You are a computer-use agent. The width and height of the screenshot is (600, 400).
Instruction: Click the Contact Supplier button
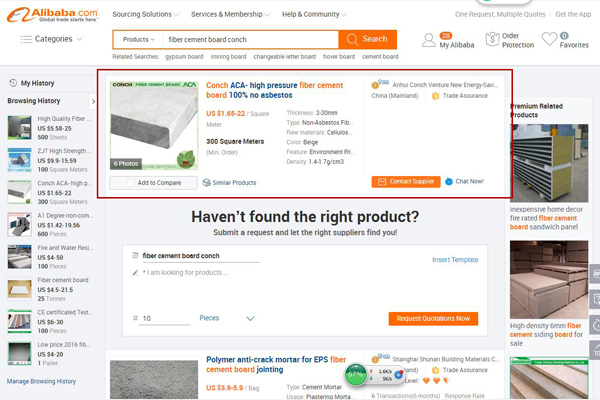(x=406, y=181)
